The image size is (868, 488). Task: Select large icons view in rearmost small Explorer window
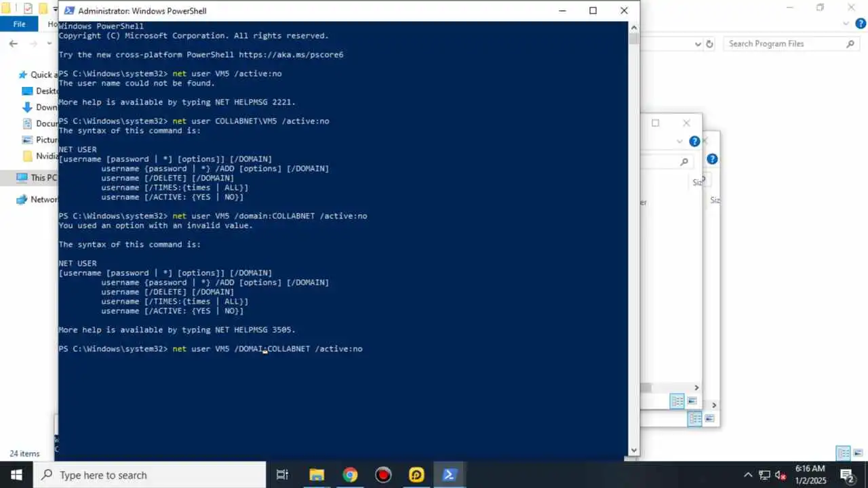710,419
